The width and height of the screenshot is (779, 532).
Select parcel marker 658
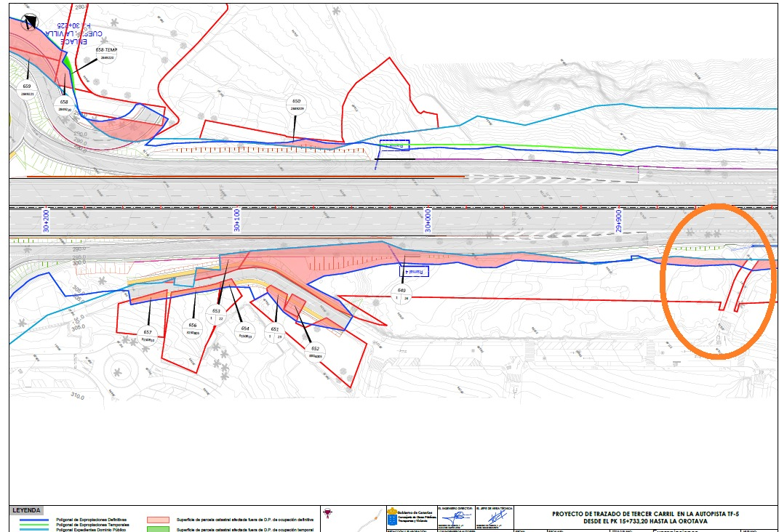click(64, 105)
